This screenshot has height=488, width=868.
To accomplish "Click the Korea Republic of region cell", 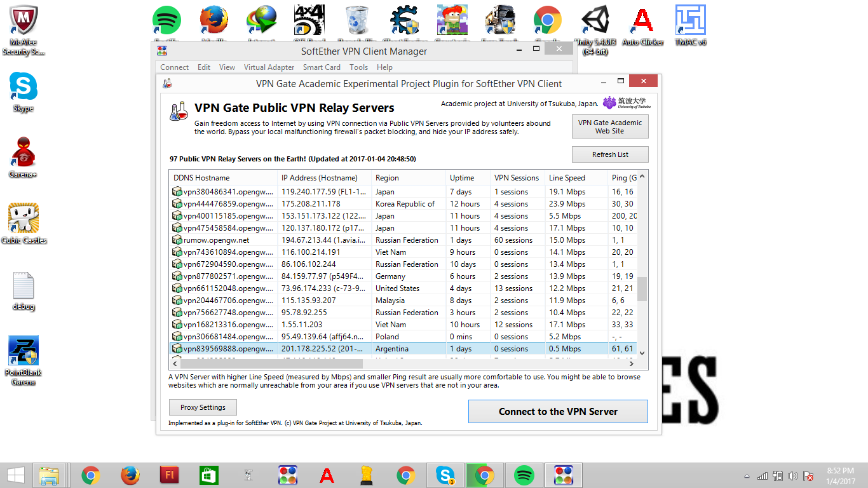I will pos(405,204).
